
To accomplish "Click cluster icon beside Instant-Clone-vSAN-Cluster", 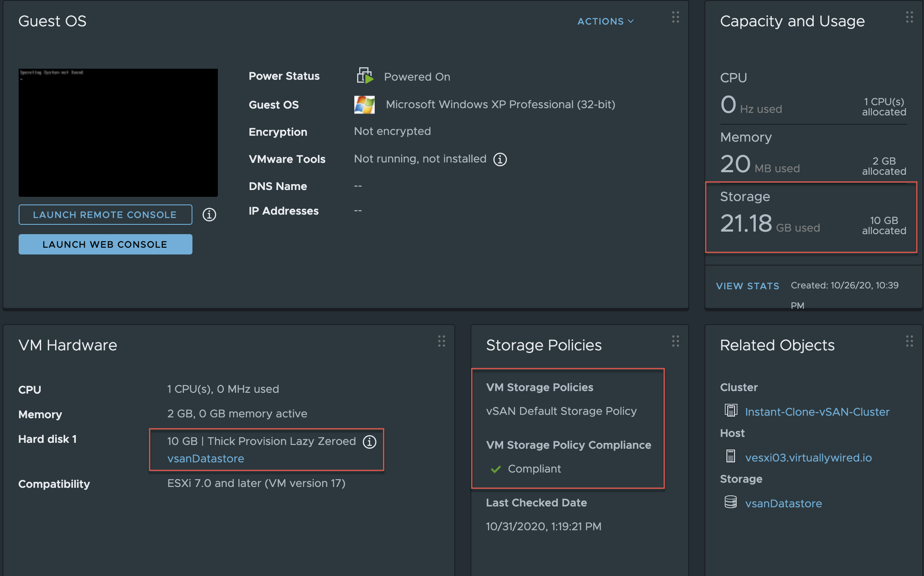I will (x=731, y=411).
